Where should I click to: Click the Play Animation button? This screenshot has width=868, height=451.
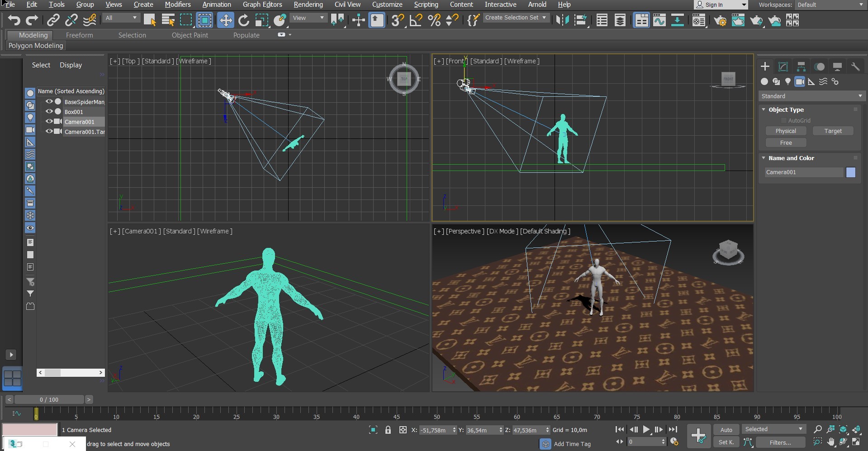click(646, 429)
